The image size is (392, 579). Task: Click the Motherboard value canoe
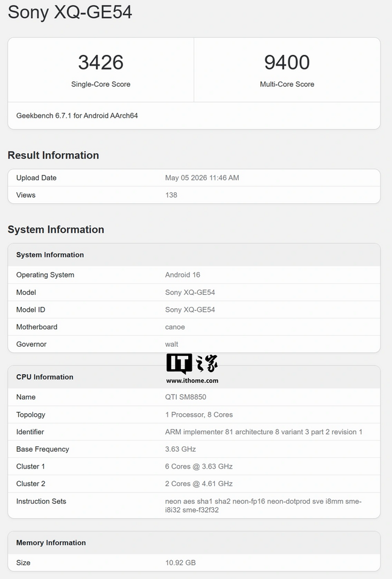click(175, 327)
